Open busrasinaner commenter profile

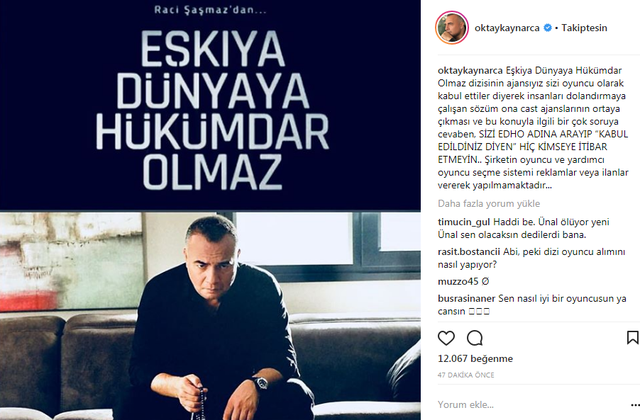[466, 298]
